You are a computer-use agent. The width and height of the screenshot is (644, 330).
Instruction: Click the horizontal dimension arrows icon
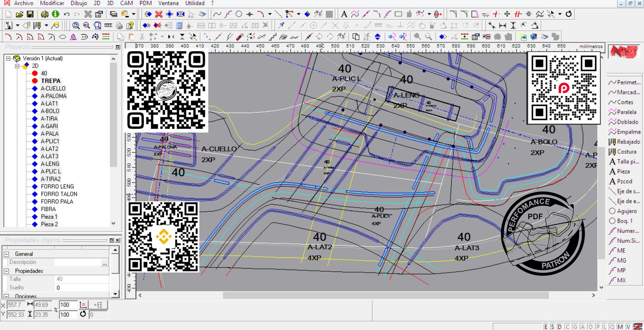tap(502, 25)
